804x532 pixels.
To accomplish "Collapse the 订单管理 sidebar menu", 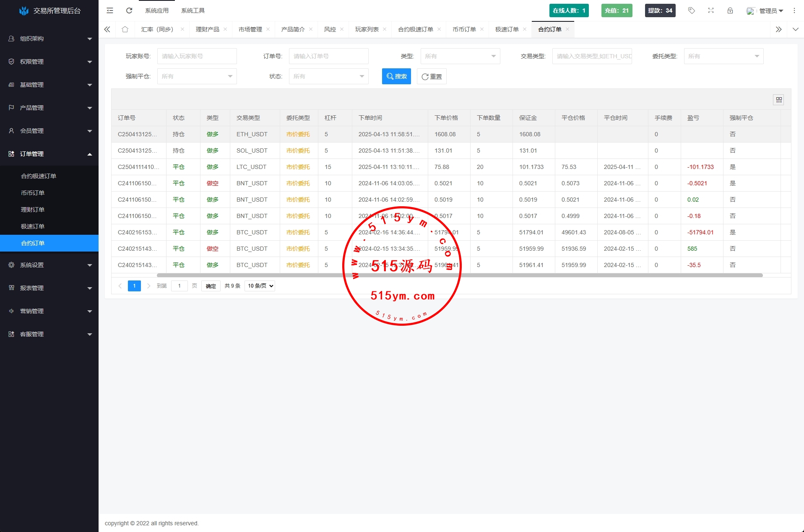I will [x=49, y=154].
